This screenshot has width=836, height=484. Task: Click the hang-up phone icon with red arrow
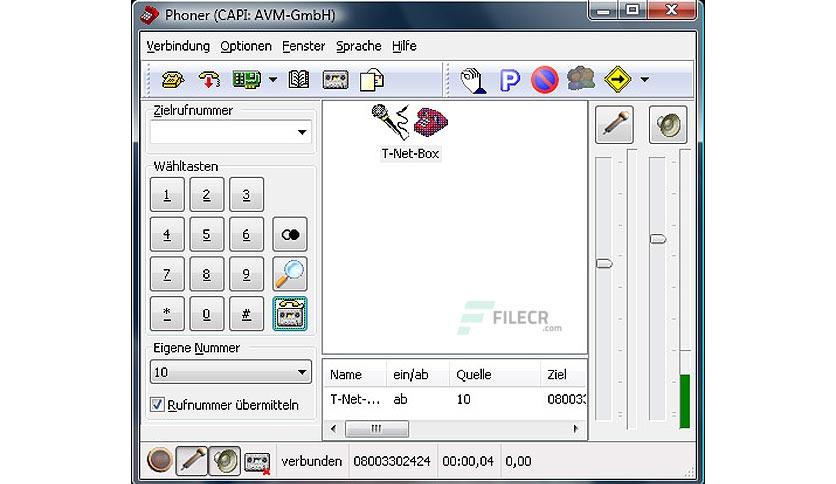click(209, 80)
